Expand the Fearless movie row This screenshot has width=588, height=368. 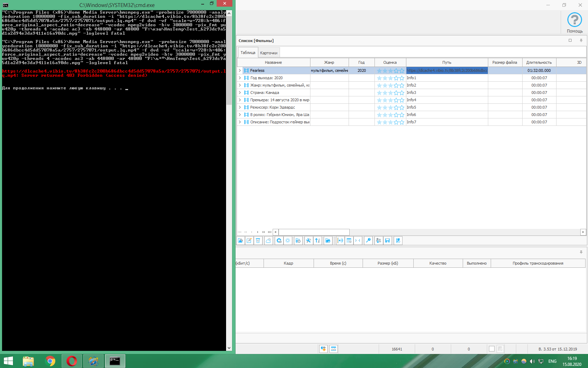pyautogui.click(x=240, y=70)
